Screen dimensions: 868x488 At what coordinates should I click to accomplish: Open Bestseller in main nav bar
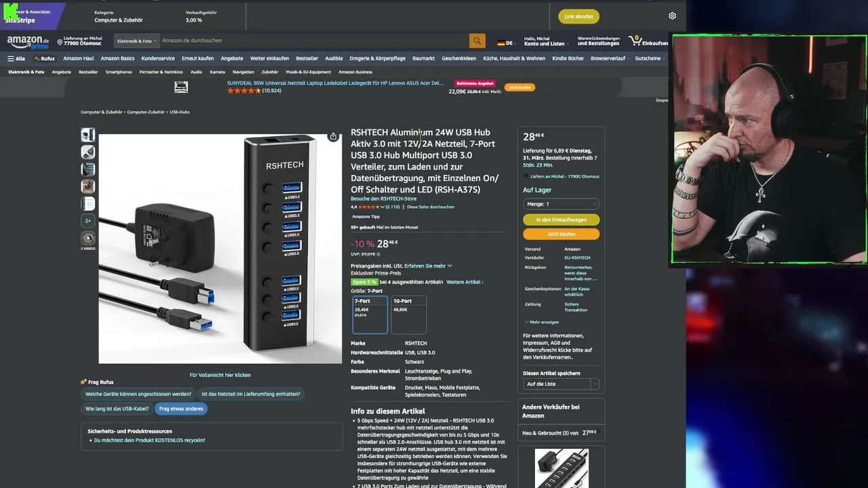(x=307, y=58)
